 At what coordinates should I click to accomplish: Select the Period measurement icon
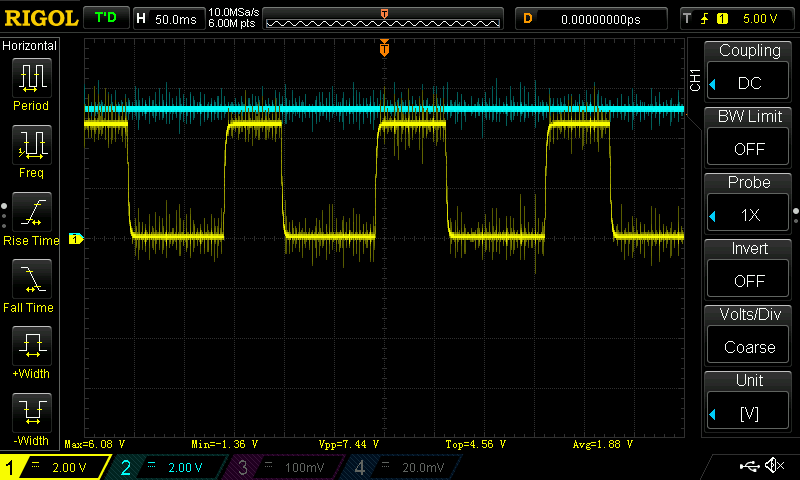pos(31,79)
